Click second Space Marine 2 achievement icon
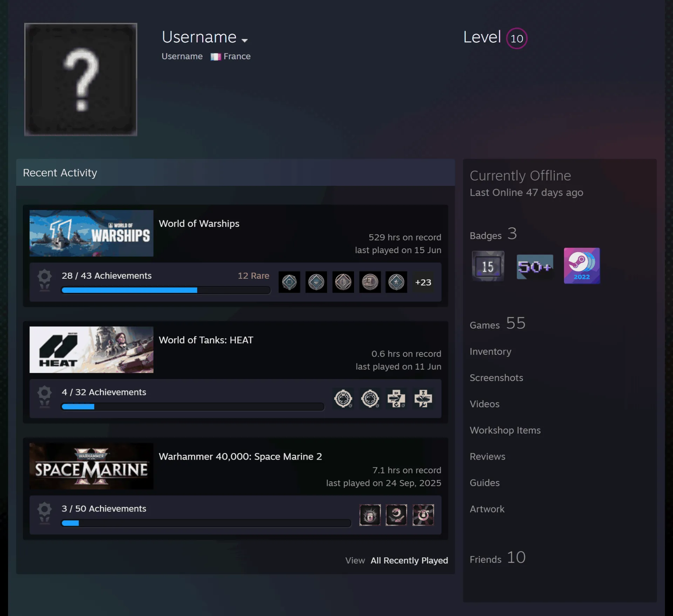673x616 pixels. [396, 515]
